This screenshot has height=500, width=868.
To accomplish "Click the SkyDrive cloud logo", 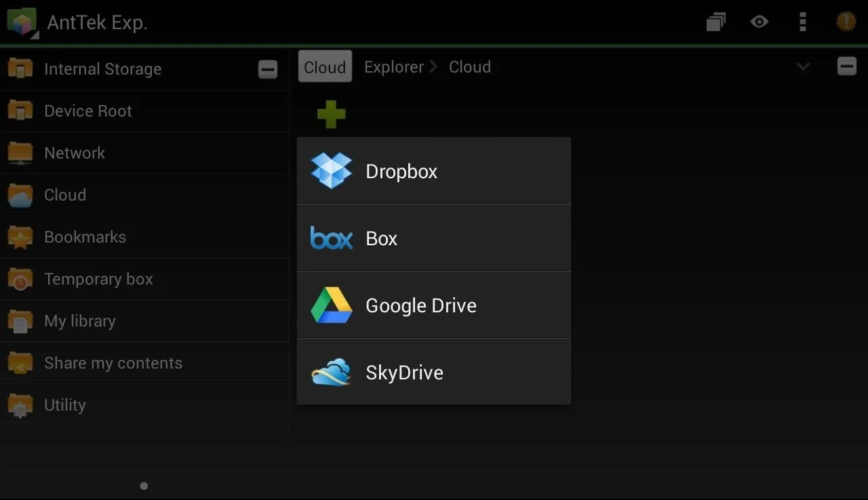I will tap(331, 372).
